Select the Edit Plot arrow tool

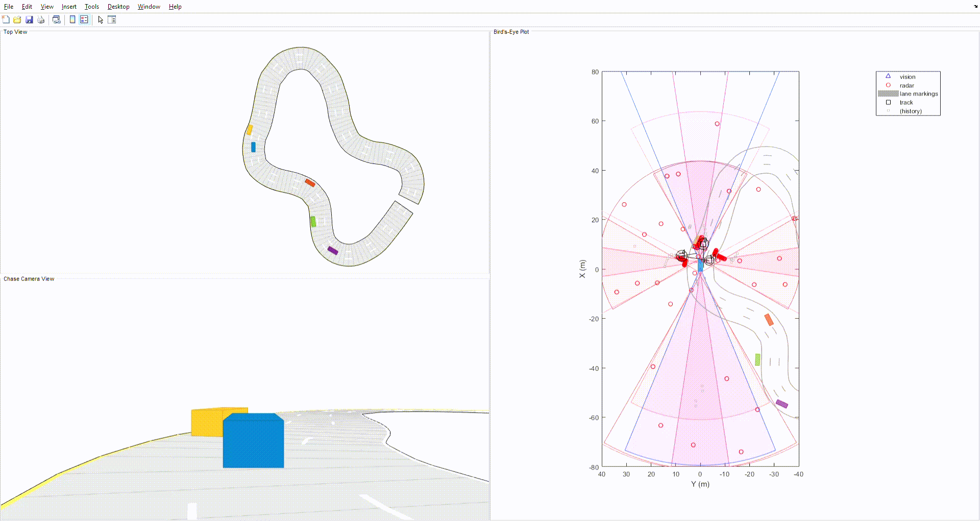pyautogui.click(x=101, y=19)
